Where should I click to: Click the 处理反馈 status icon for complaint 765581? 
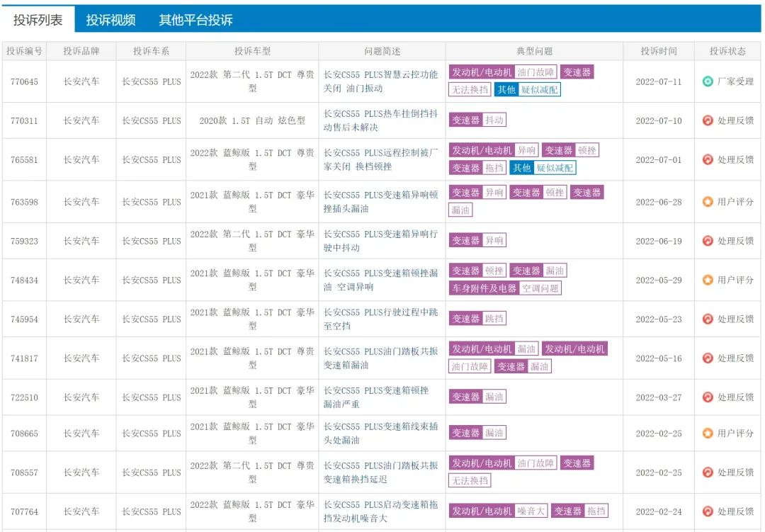[708, 159]
